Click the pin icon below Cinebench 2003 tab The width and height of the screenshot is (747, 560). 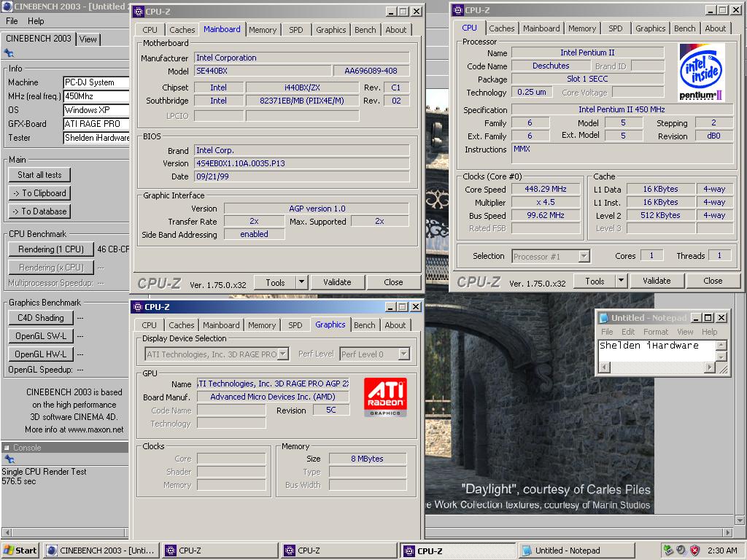9,52
